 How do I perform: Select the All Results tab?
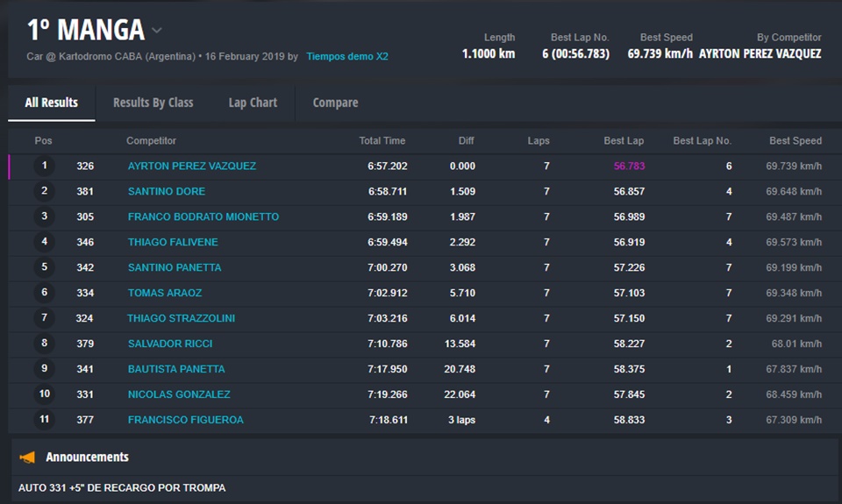click(x=51, y=103)
